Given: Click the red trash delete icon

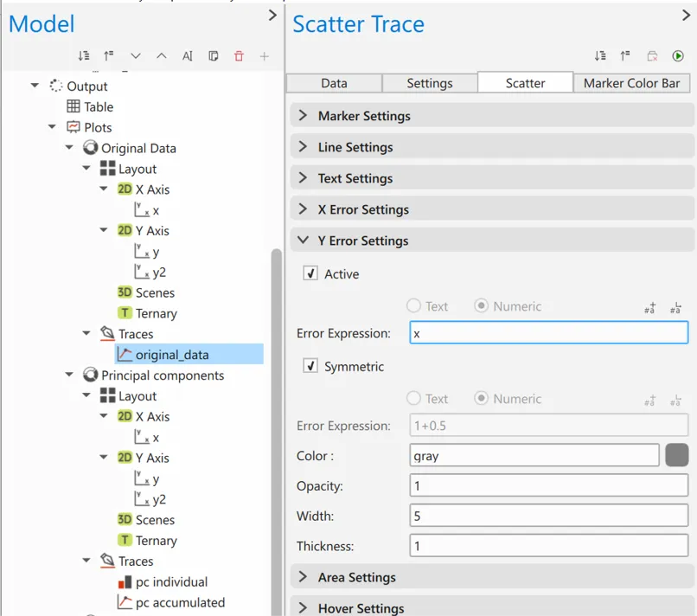Looking at the screenshot, I should click(239, 56).
